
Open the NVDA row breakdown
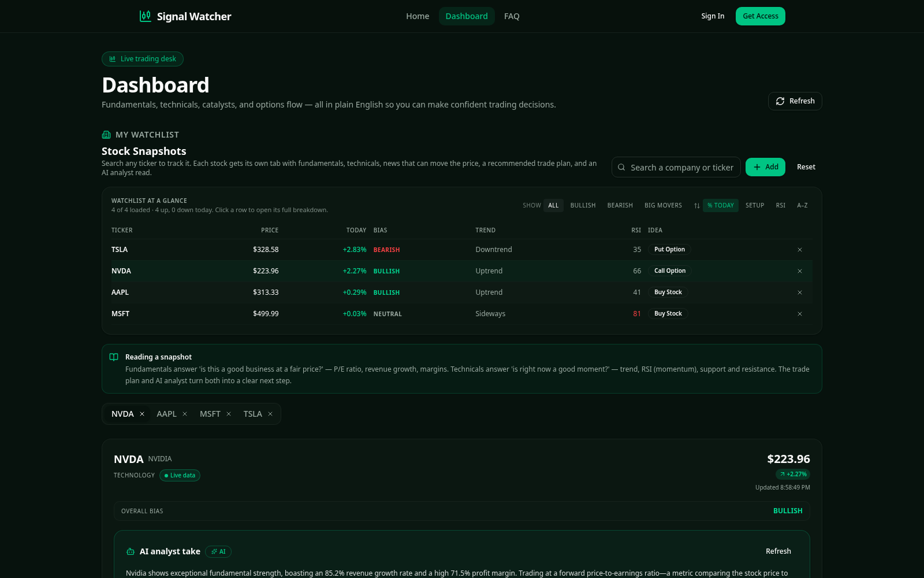pos(462,271)
